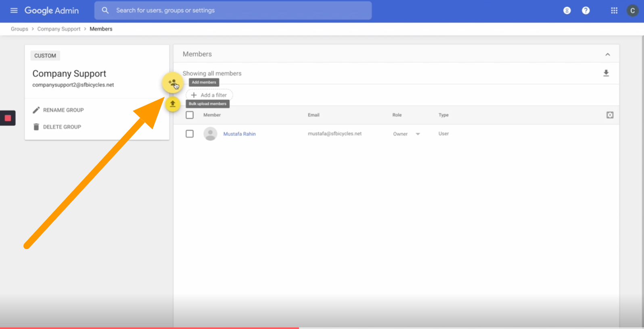
Task: Click the CUSTOM label badge
Action: coord(45,56)
